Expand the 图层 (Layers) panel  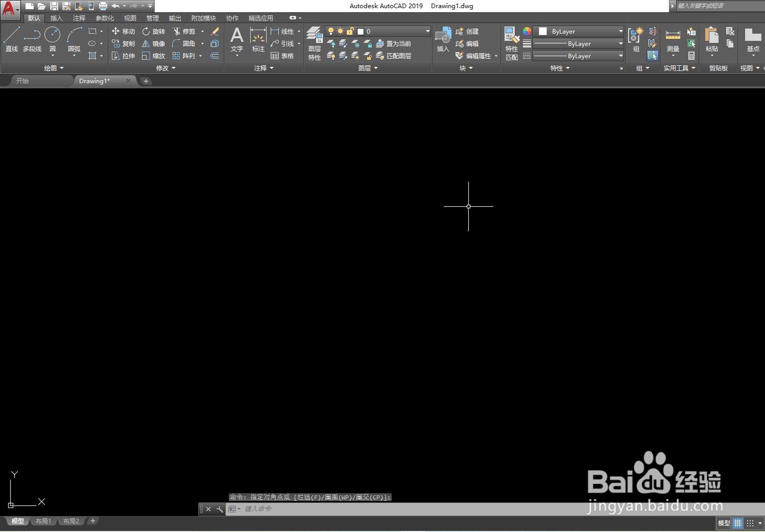(x=368, y=68)
